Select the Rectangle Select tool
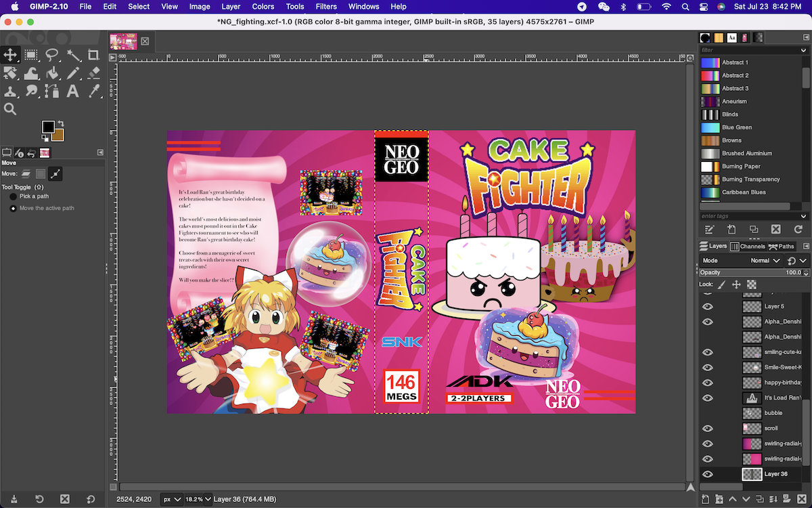This screenshot has width=812, height=508. [x=31, y=56]
